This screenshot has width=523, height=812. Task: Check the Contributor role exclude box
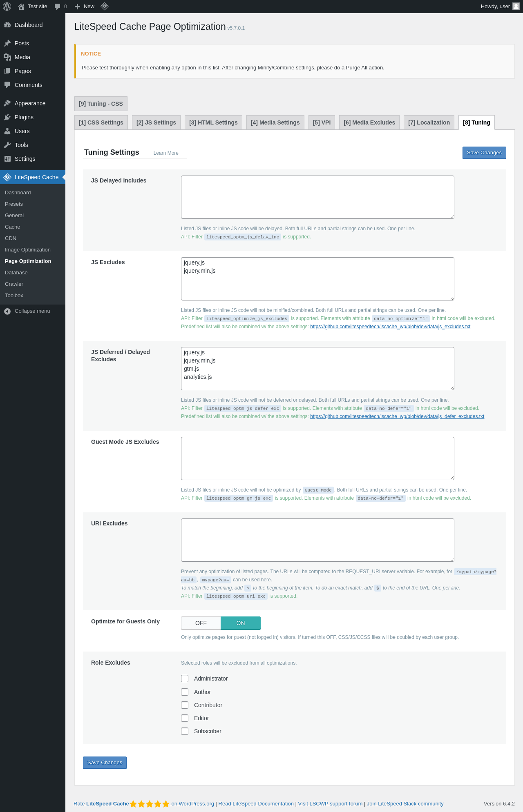(x=185, y=705)
